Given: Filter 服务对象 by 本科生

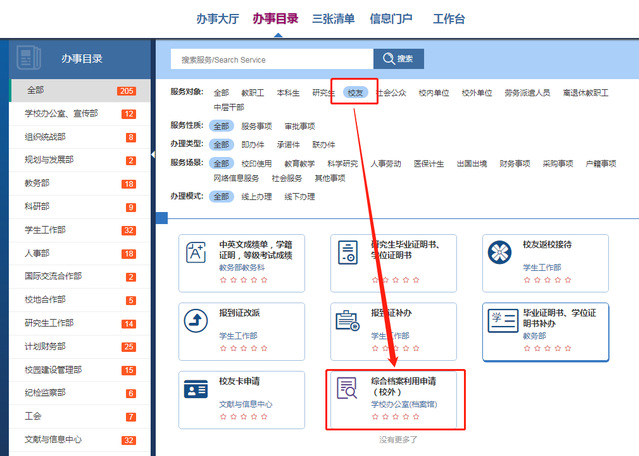Looking at the screenshot, I should tap(288, 93).
